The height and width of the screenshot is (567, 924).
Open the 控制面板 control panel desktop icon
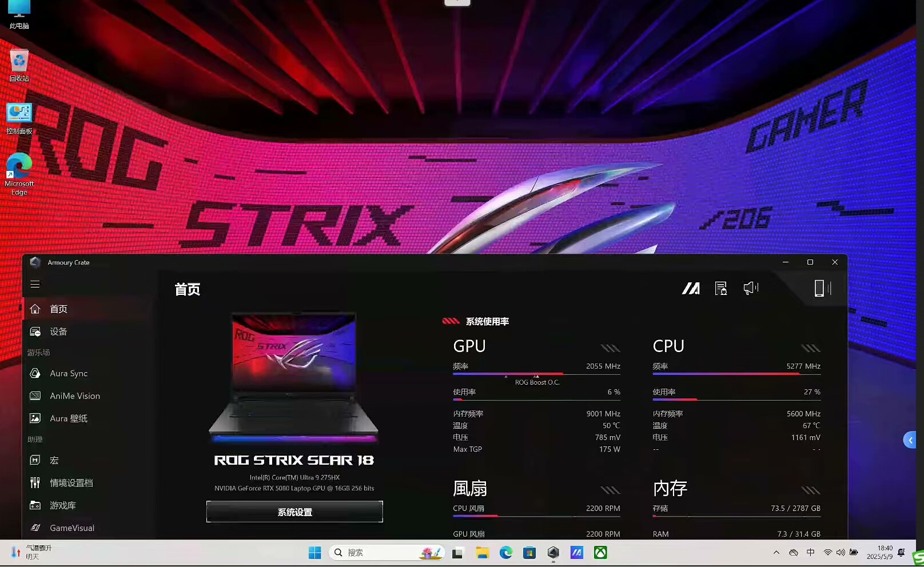tap(19, 119)
